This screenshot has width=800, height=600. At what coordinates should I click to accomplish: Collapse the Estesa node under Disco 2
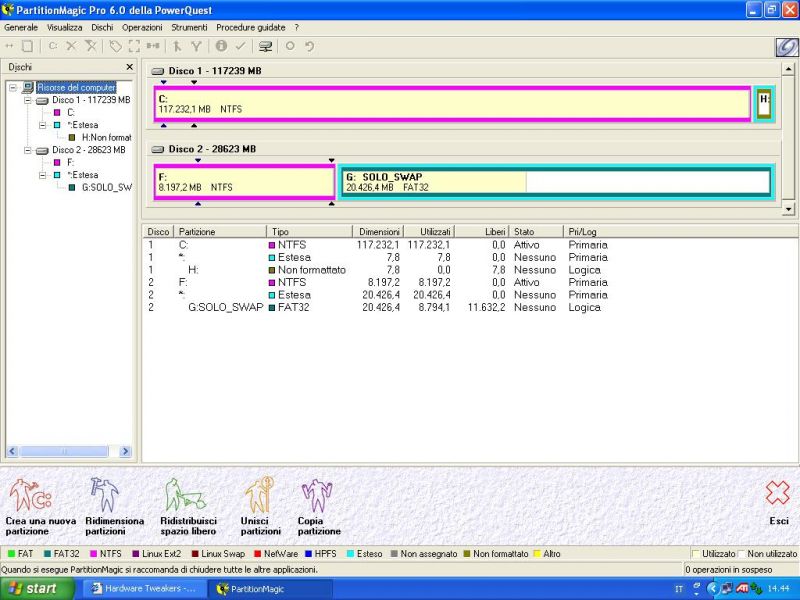coord(43,175)
